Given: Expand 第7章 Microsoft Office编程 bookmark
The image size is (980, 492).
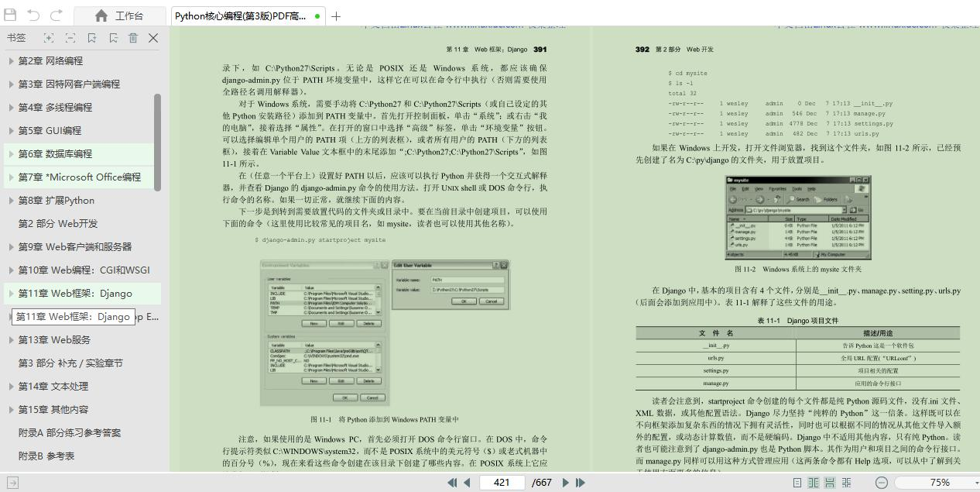Looking at the screenshot, I should click(x=11, y=177).
